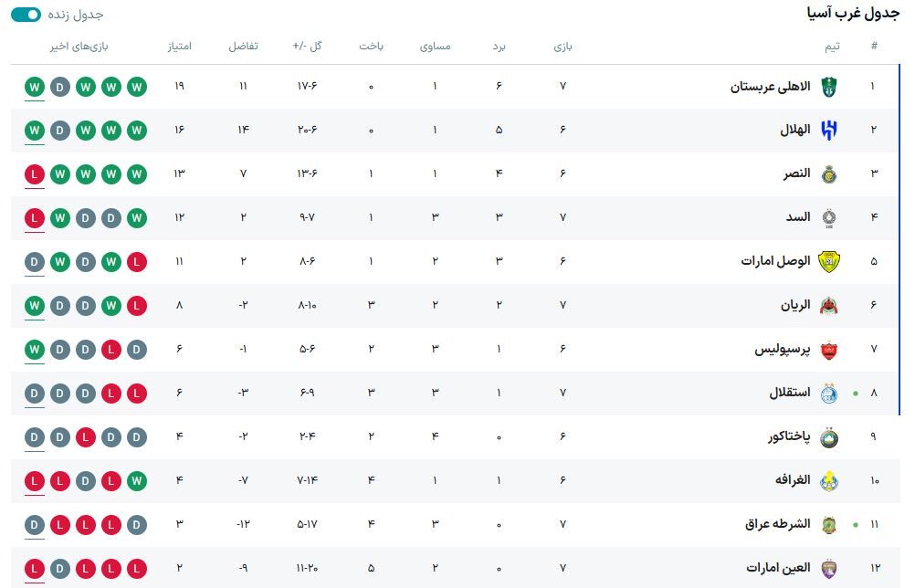Viewport: 915px width, 588px height.
Task: Toggle the جدول زنده live table switch
Action: (26, 15)
